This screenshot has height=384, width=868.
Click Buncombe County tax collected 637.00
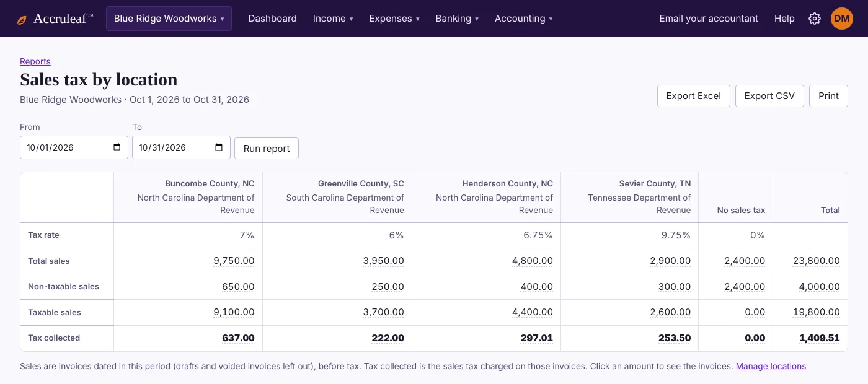click(238, 338)
